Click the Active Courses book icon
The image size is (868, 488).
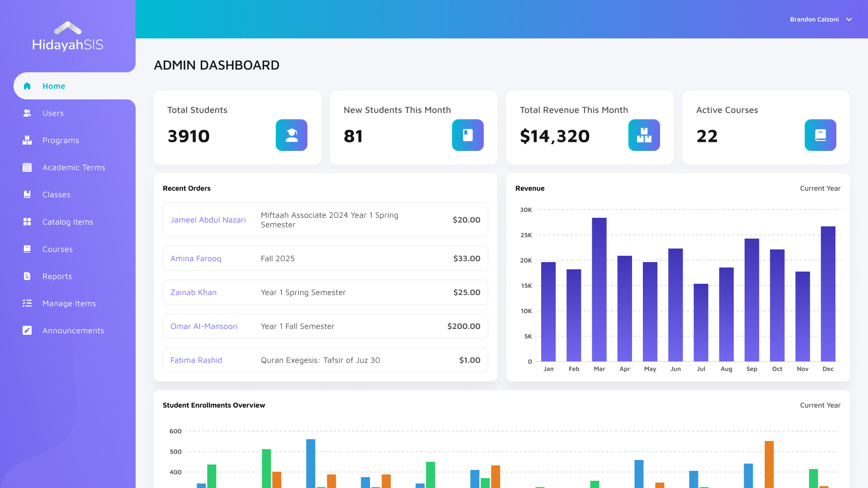821,135
